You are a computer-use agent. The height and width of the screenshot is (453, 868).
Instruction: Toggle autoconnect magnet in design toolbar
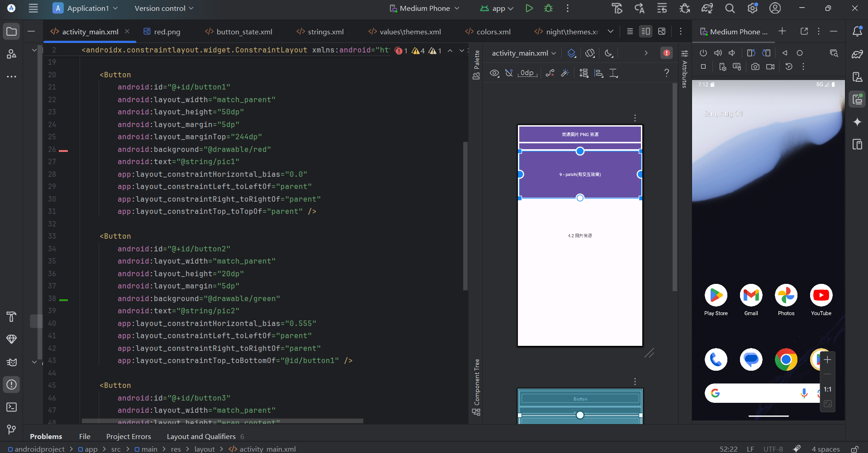[x=509, y=73]
